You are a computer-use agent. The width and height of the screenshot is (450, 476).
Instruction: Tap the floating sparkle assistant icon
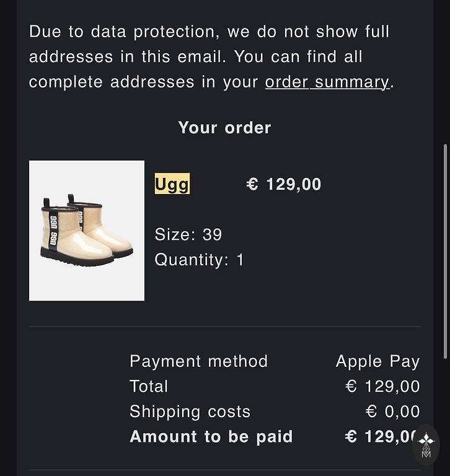point(426,444)
